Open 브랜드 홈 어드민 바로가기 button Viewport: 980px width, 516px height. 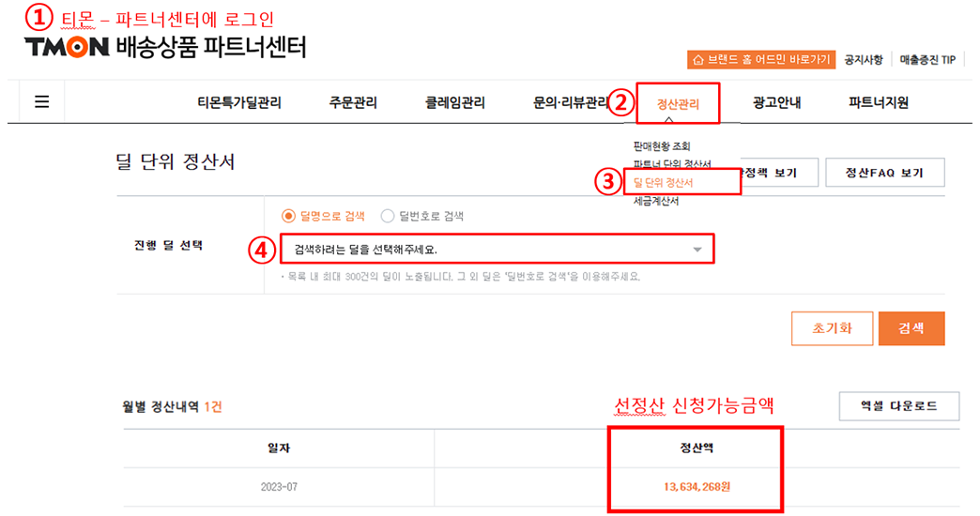coord(761,60)
